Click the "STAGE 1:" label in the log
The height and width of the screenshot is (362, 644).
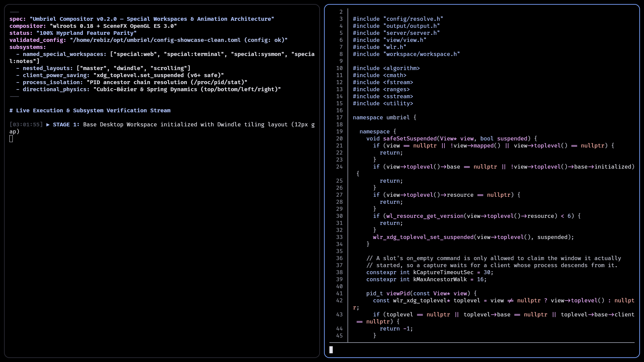click(66, 125)
